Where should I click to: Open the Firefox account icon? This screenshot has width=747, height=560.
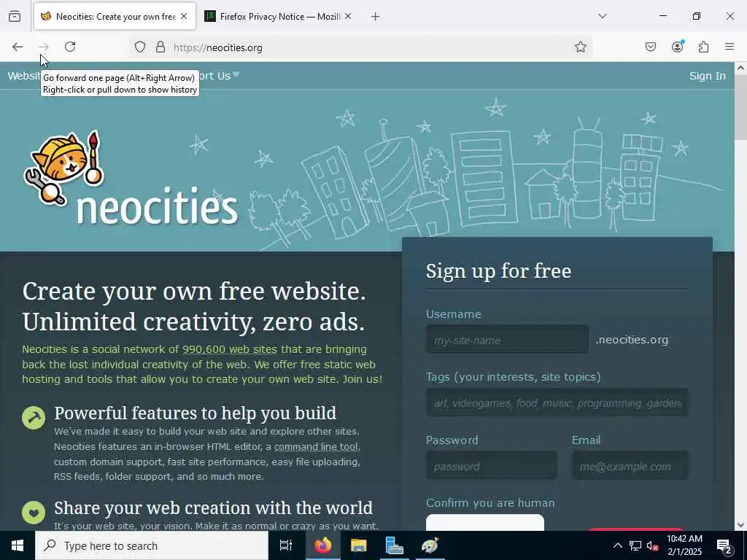678,46
